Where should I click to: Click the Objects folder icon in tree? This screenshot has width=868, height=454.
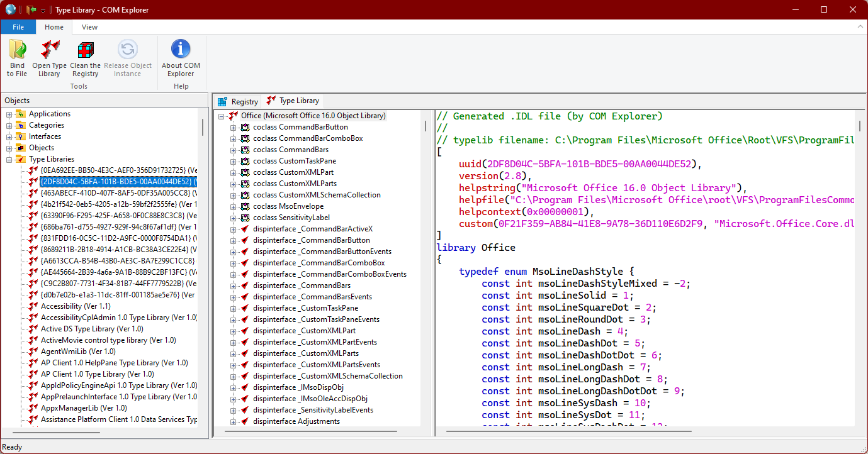click(x=21, y=148)
